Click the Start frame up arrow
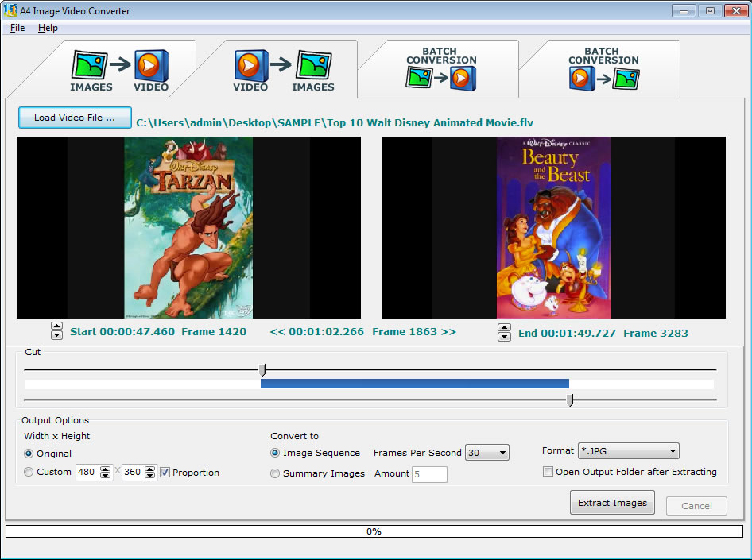The height and width of the screenshot is (560, 752). pos(56,326)
